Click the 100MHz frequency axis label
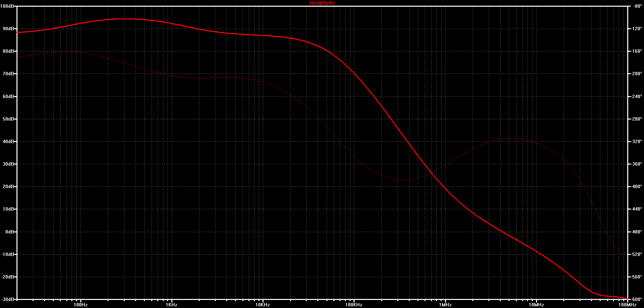Image resolution: width=644 pixels, height=308 pixels. tap(628, 305)
